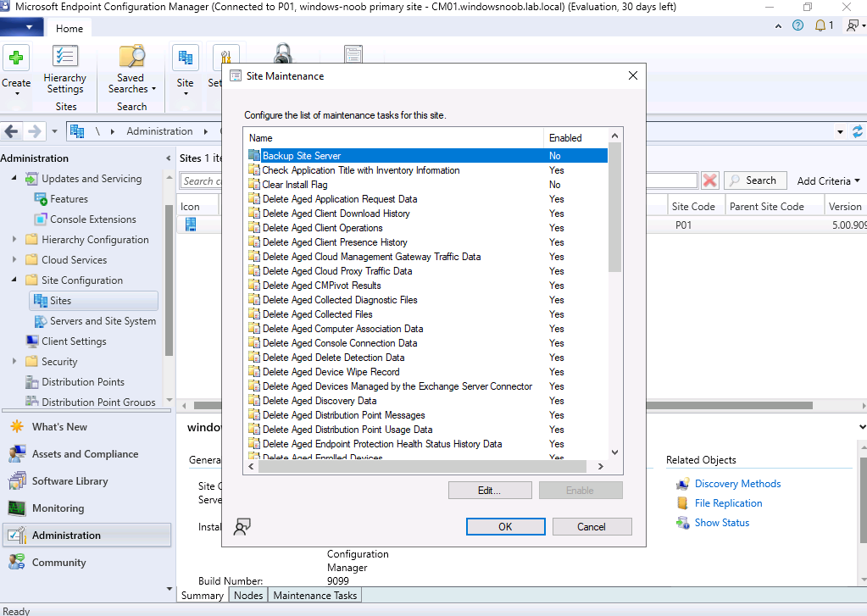
Task: Expand the Security node
Action: point(14,361)
